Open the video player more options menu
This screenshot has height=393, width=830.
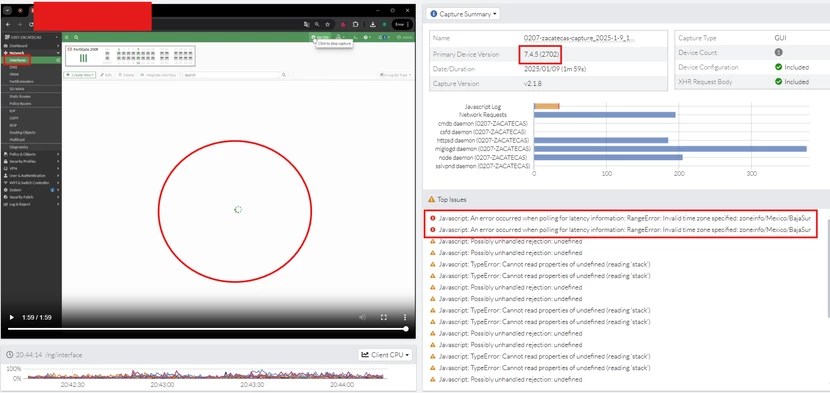(405, 317)
